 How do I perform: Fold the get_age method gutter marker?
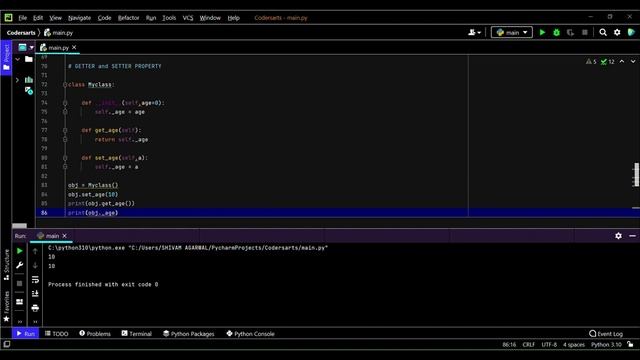click(x=65, y=130)
